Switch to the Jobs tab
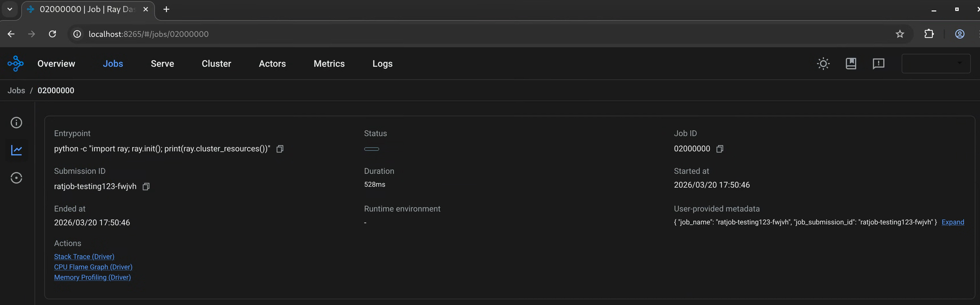The image size is (980, 305). pyautogui.click(x=113, y=64)
